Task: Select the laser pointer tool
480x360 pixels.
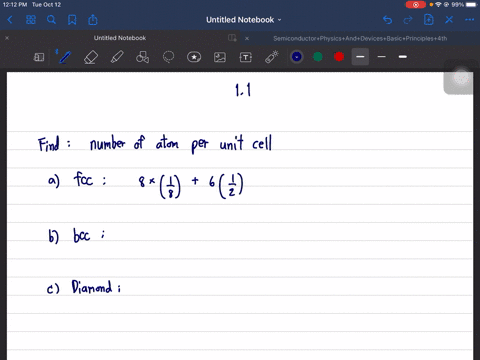Action: point(272,57)
